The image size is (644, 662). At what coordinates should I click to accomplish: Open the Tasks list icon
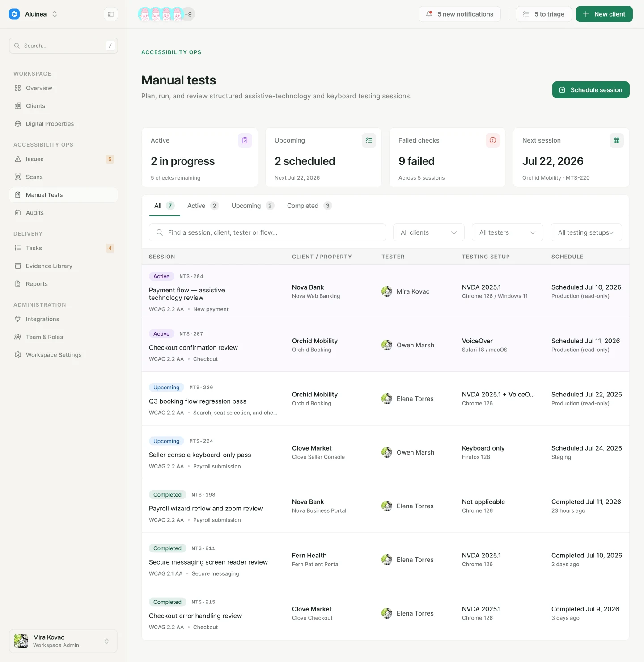[x=18, y=248]
